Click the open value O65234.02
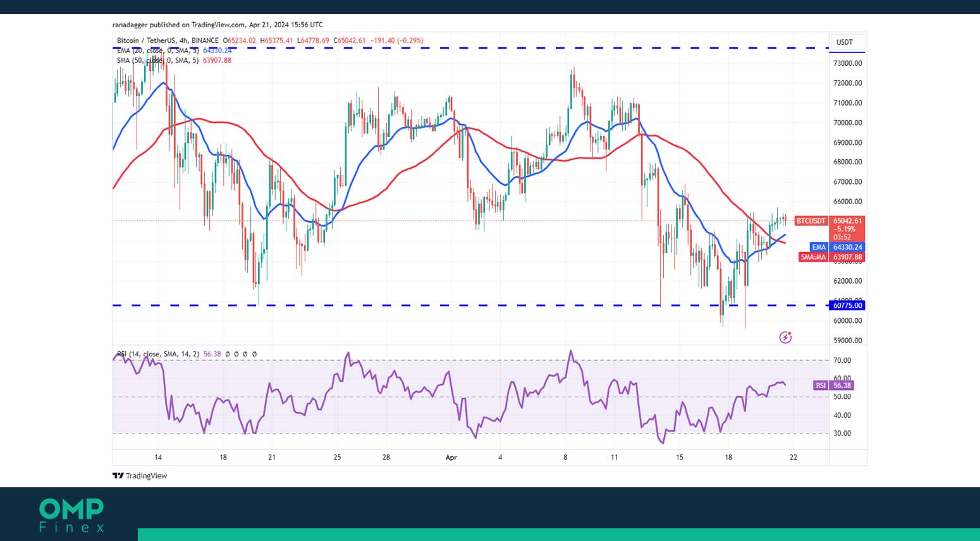Screen dimensions: 980x541 (240, 40)
